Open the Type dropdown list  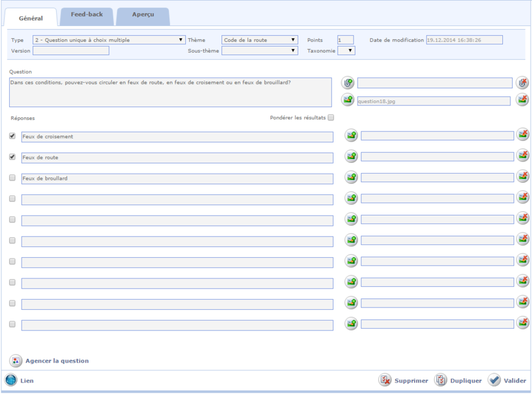pyautogui.click(x=109, y=40)
